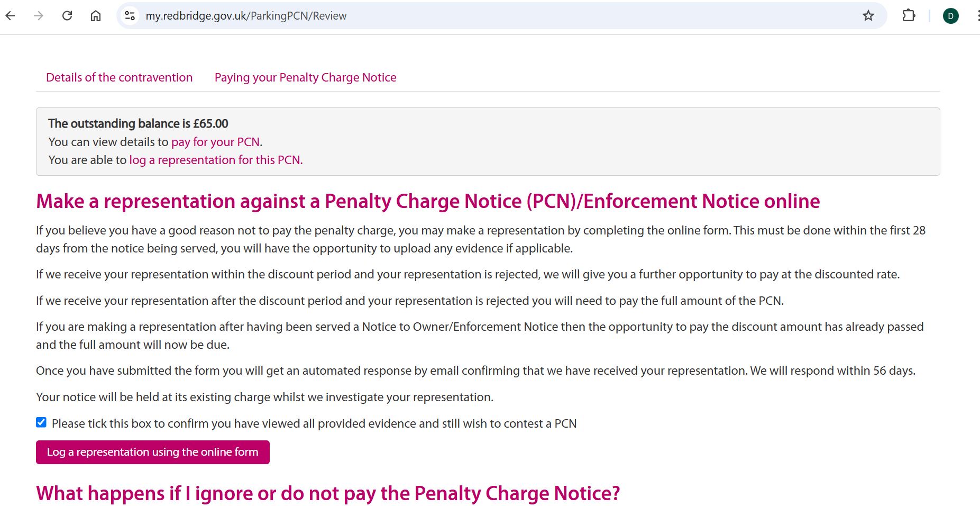Image resolution: width=980 pixels, height=506 pixels.
Task: Click the 'Make a representation' heading
Action: [x=427, y=201]
